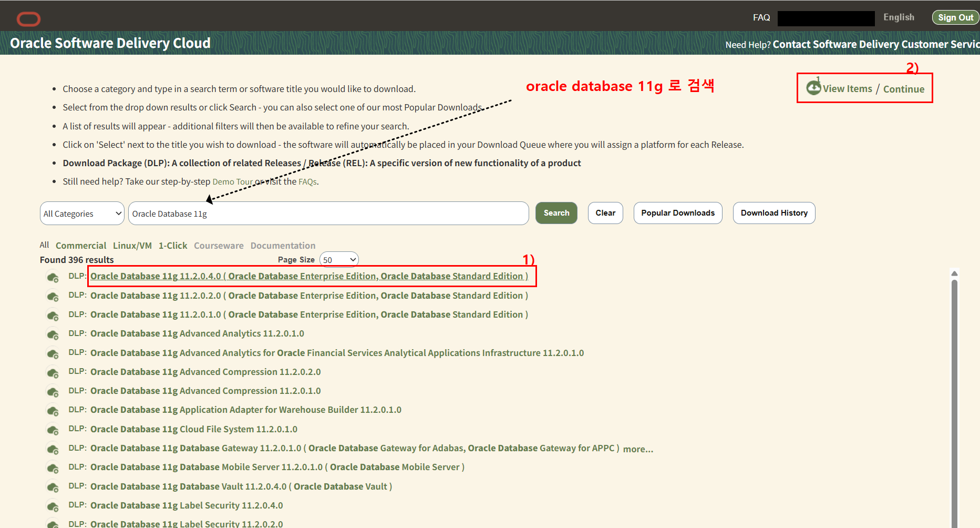Open Database Mobile Server 11.2.0.1.0 link

click(x=277, y=467)
